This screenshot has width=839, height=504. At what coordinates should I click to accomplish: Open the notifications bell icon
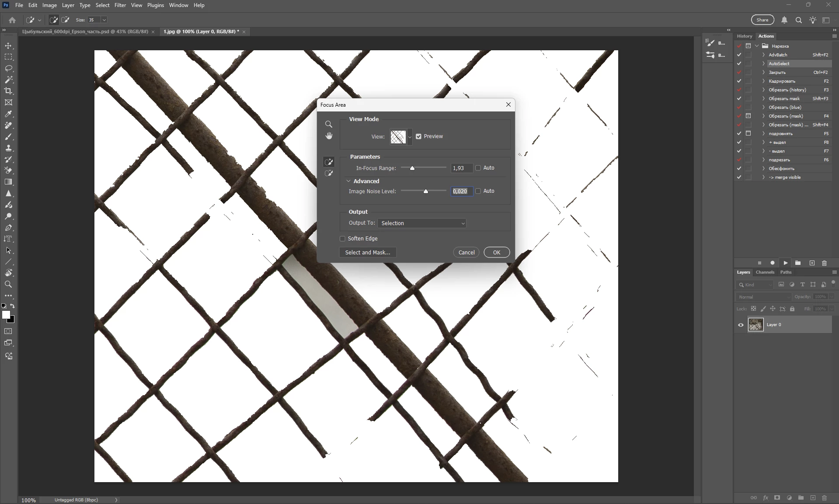tap(784, 20)
